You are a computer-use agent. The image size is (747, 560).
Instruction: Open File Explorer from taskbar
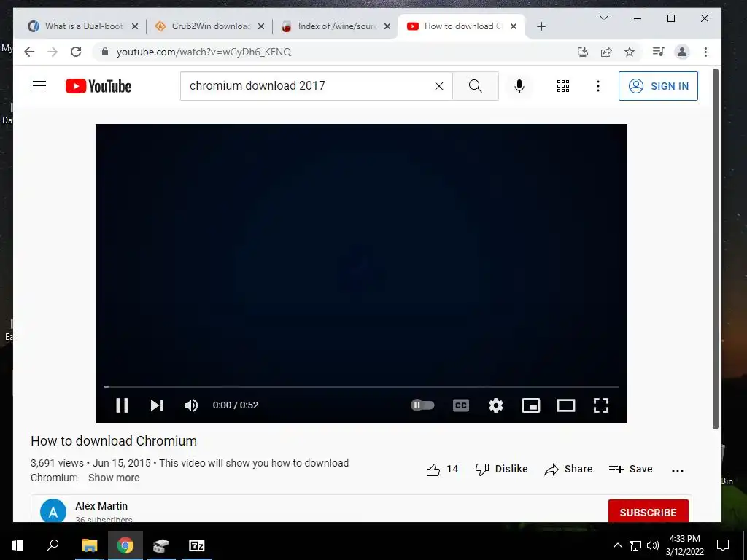(89, 545)
